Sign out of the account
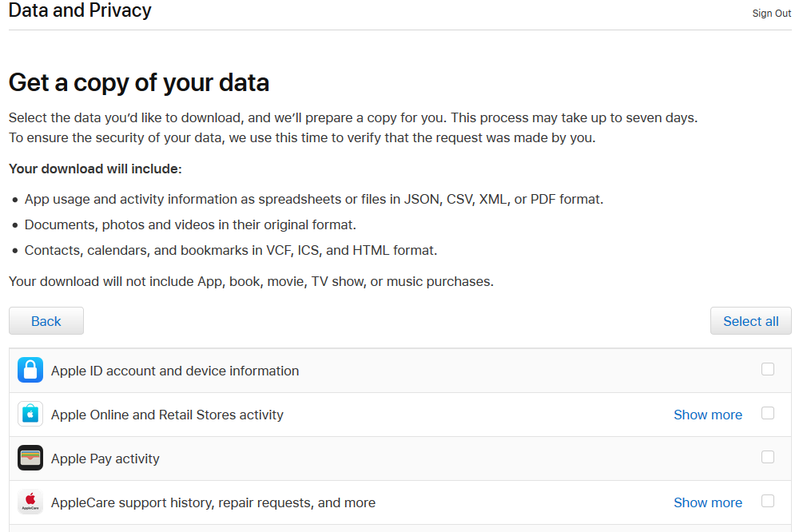This screenshot has width=811, height=532. [771, 14]
